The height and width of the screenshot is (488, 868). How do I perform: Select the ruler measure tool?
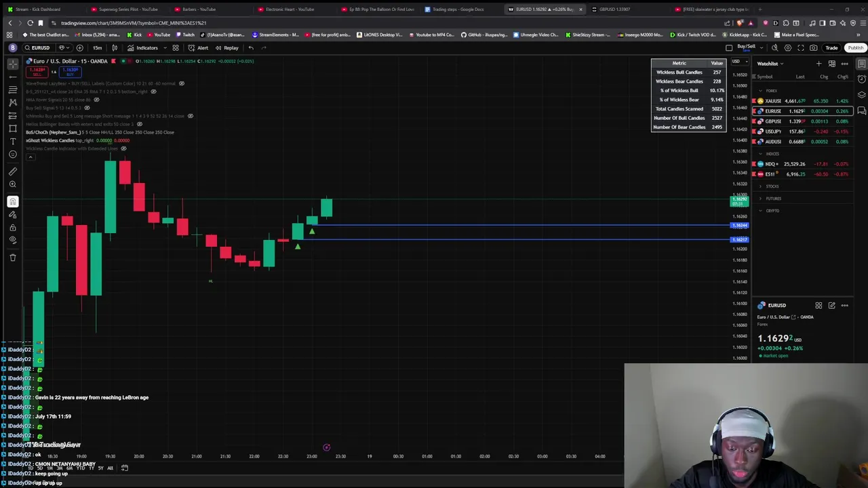point(12,171)
